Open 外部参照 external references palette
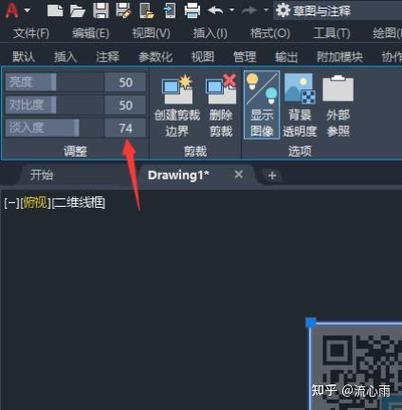This screenshot has width=402, height=410. [x=338, y=106]
